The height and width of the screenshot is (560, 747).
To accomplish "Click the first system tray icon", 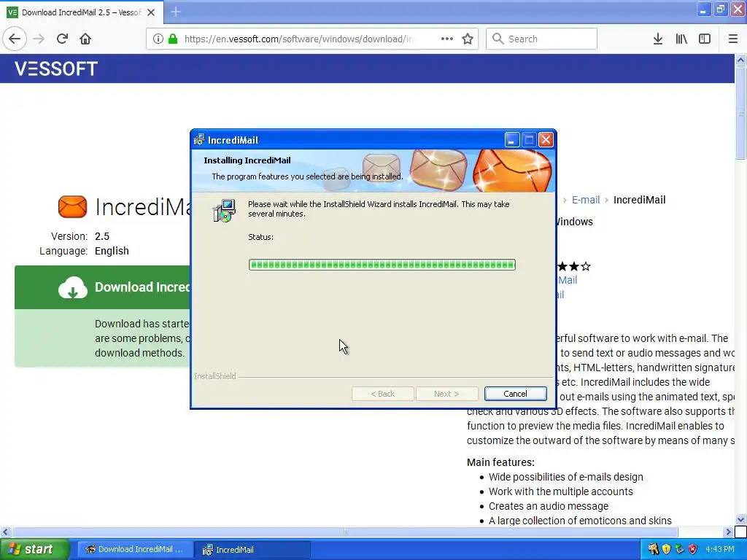I will pos(653,549).
